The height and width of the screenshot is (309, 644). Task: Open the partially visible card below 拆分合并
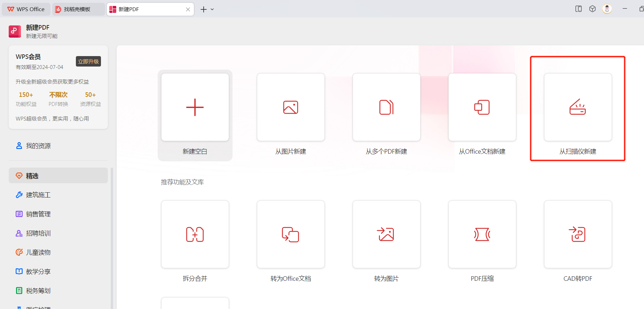pyautogui.click(x=195, y=303)
